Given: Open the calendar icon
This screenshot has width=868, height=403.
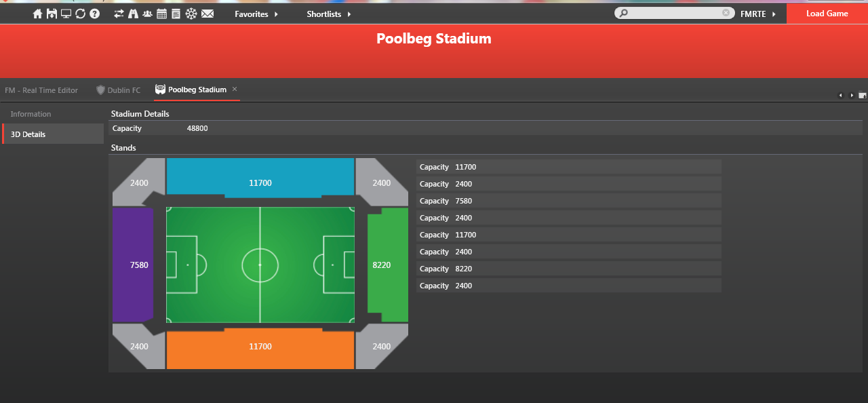Looking at the screenshot, I should click(x=161, y=14).
